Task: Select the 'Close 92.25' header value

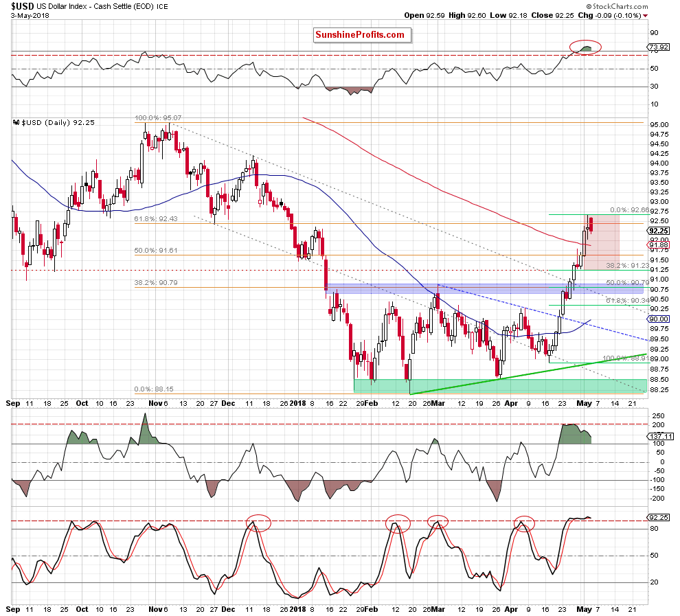Action: click(552, 15)
